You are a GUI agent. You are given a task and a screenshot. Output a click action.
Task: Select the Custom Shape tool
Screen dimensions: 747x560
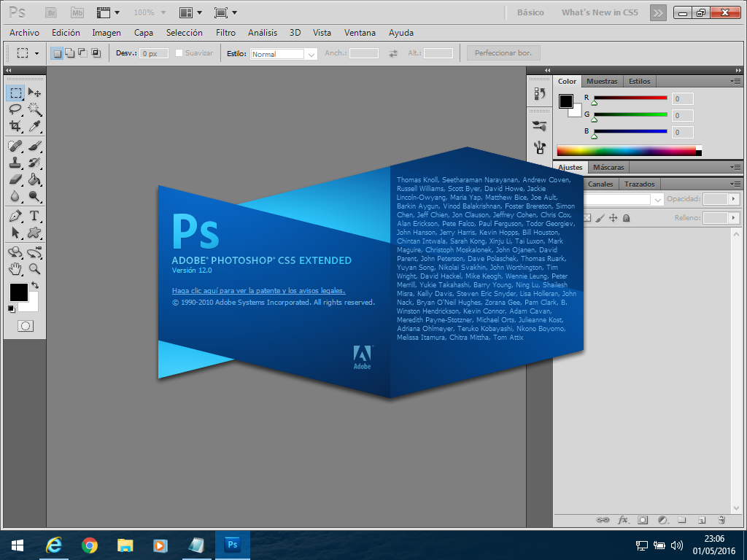[x=34, y=233]
